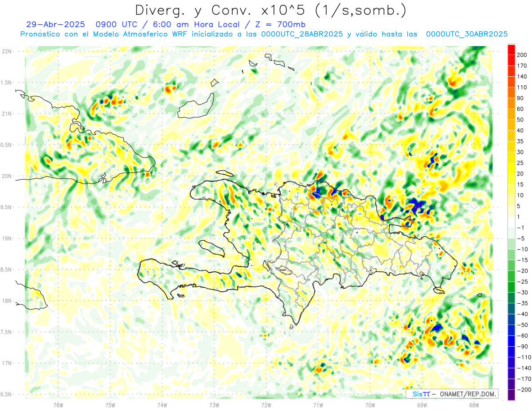Click the '72W' longitude label
This screenshot has height=411, width=532.
tap(266, 404)
